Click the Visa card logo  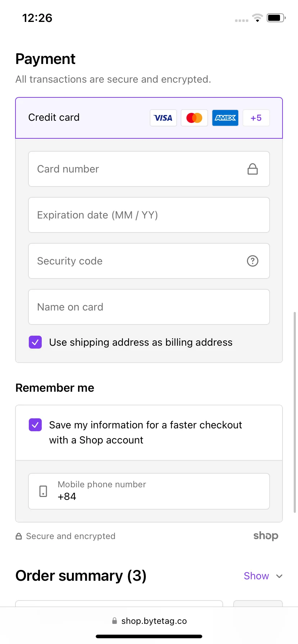coord(163,118)
